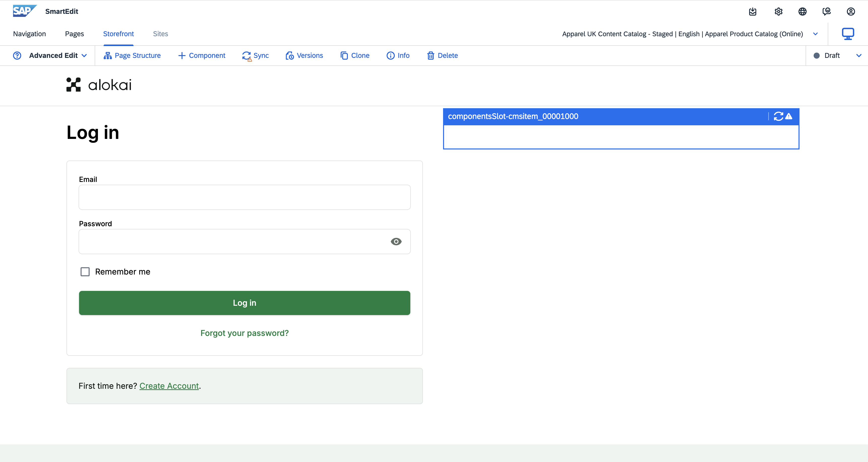
Task: Click the desktop device preview icon
Action: [848, 34]
